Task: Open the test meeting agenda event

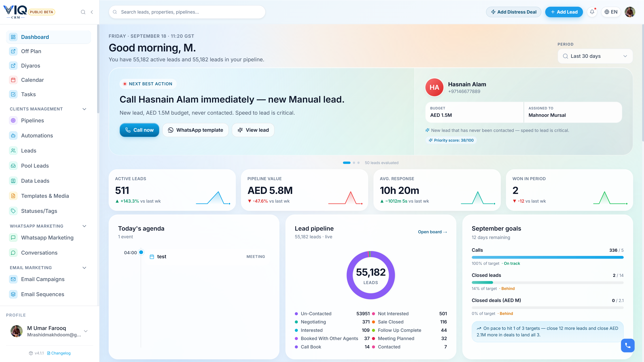Action: click(207, 257)
